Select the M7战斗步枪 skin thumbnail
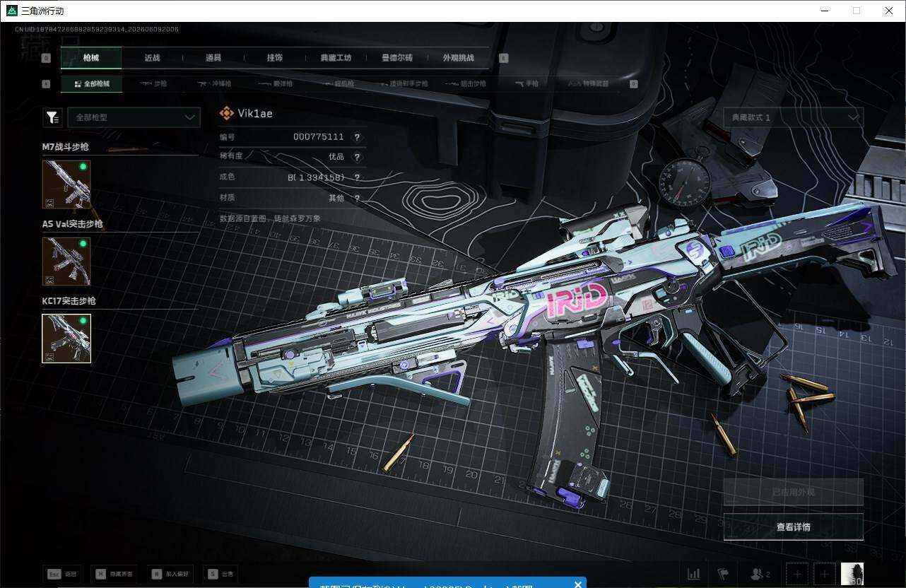Screen dimensions: 906x588 (66, 184)
